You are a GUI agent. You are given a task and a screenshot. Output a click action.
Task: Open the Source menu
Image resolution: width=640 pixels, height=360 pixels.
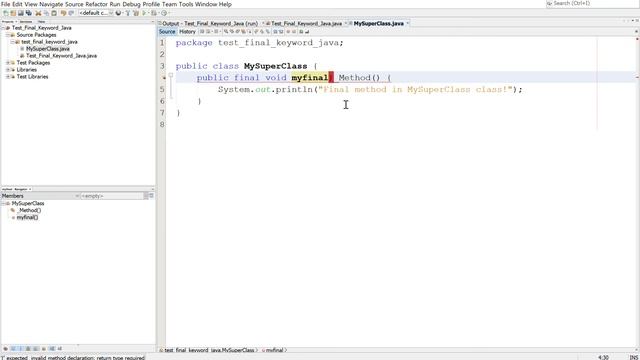(74, 4)
